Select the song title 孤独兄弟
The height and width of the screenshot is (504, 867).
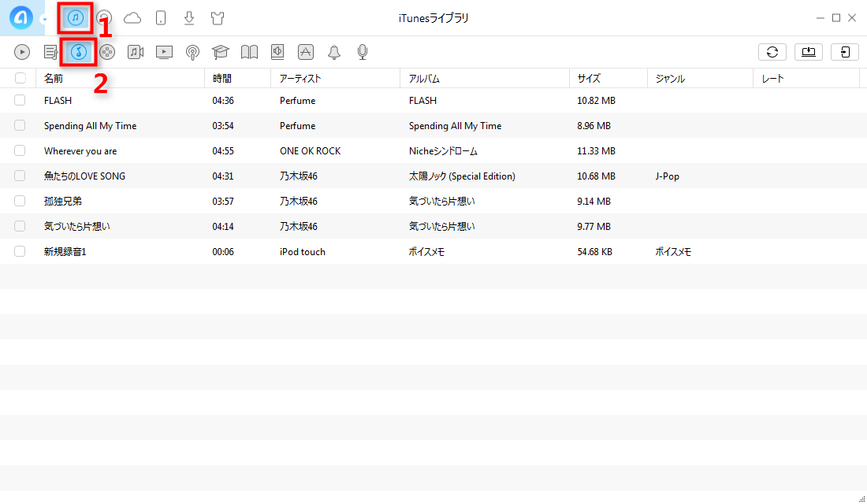point(63,201)
